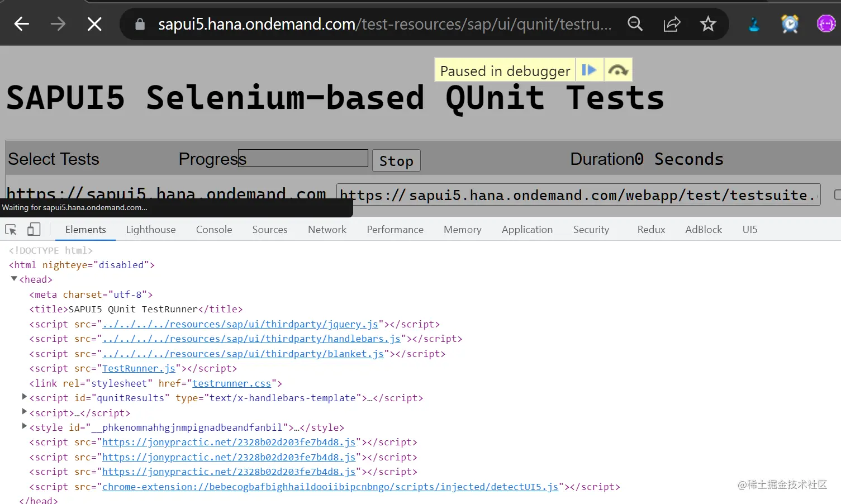Select the html nighteye disabled element
The width and height of the screenshot is (841, 504).
[82, 265]
